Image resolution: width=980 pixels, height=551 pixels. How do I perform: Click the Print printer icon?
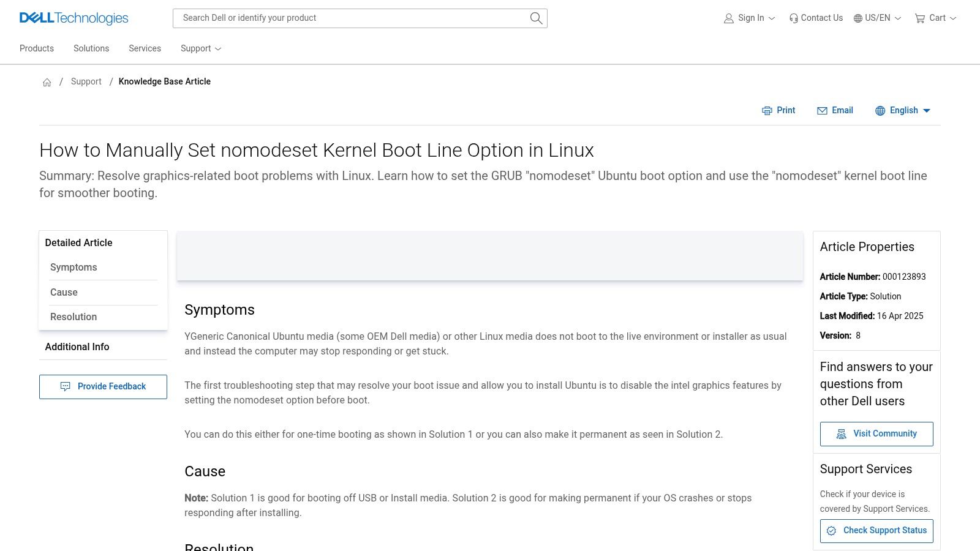pyautogui.click(x=767, y=111)
